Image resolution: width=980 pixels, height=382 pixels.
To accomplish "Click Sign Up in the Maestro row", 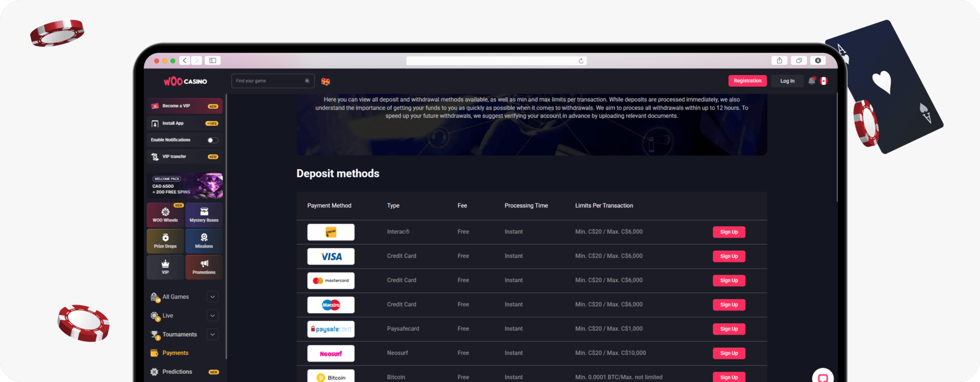I will (x=729, y=305).
